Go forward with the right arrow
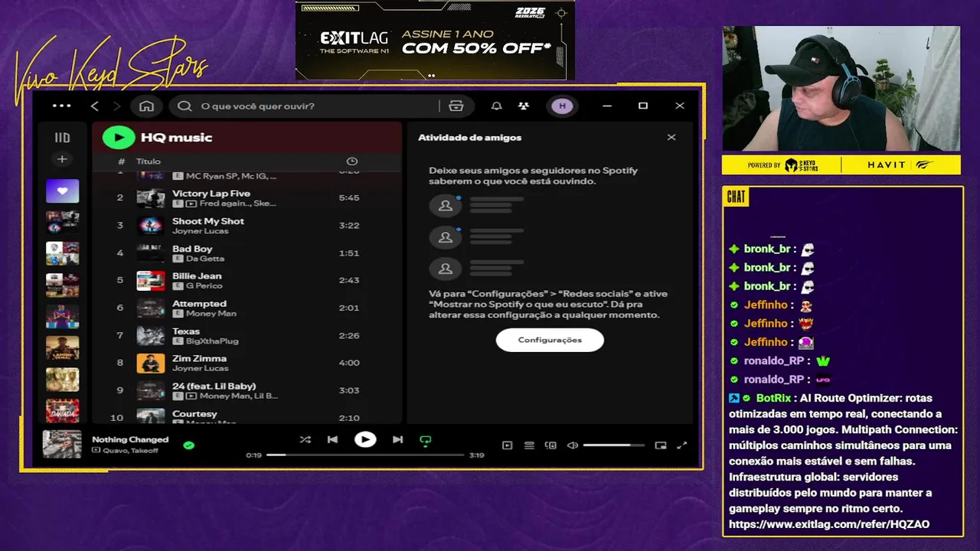 pos(116,106)
